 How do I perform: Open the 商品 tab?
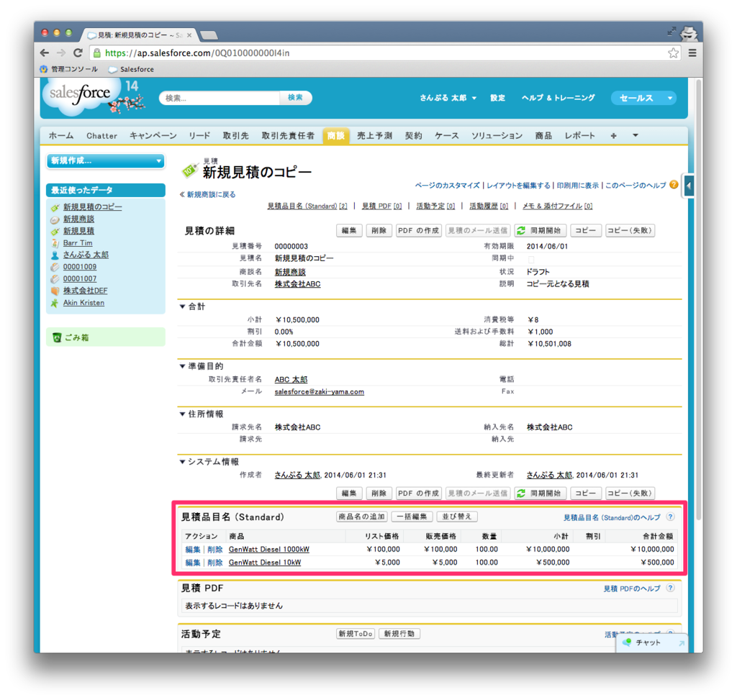(543, 135)
